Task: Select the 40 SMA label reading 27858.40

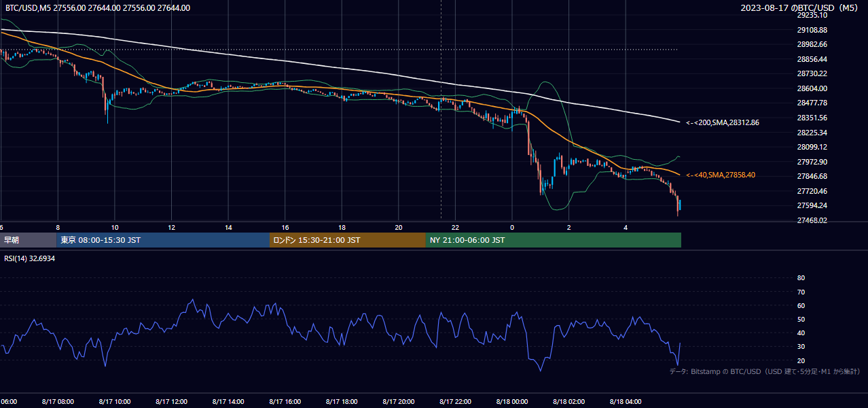Action: [x=720, y=175]
